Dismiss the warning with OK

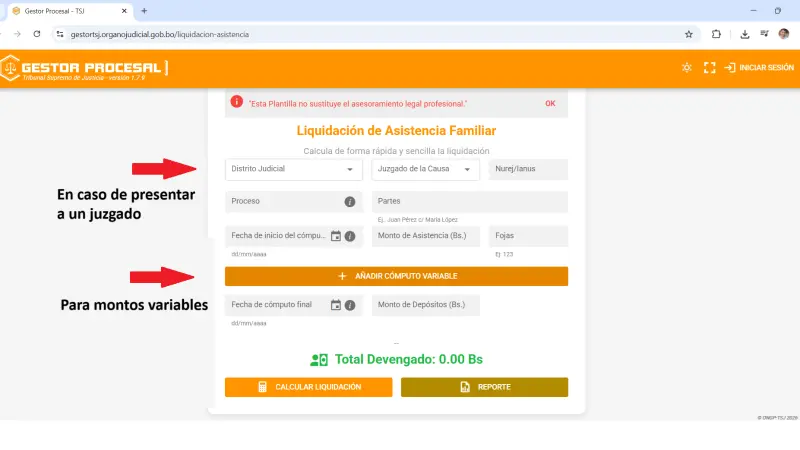coord(550,103)
